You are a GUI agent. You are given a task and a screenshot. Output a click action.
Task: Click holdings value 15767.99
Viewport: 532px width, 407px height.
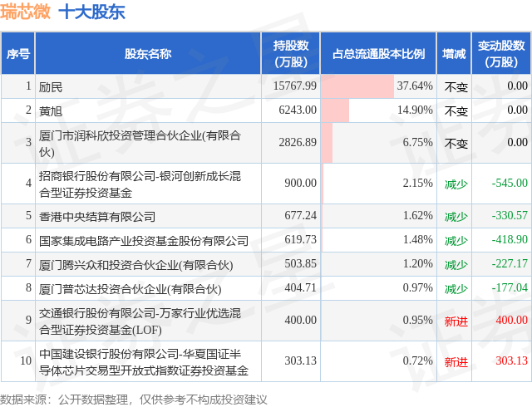pyautogui.click(x=295, y=86)
